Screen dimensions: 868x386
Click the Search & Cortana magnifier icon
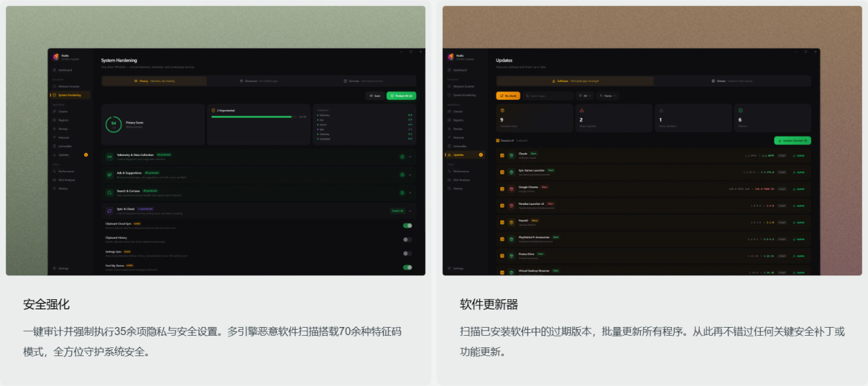[109, 193]
